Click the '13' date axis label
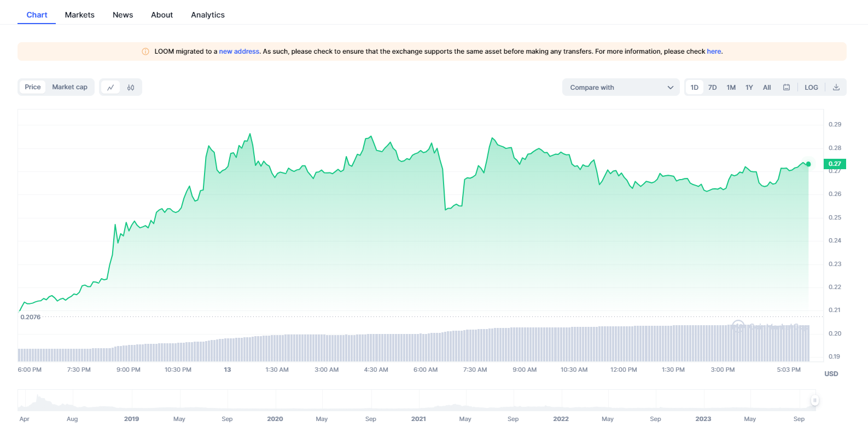 point(228,370)
